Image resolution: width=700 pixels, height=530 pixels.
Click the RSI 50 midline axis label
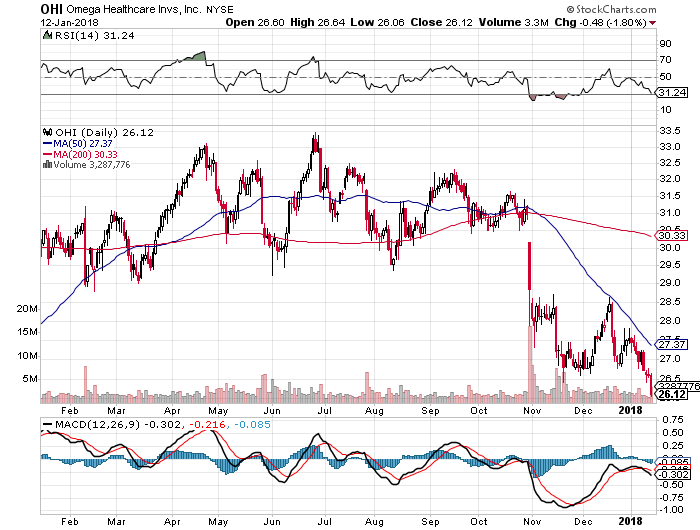pos(666,77)
